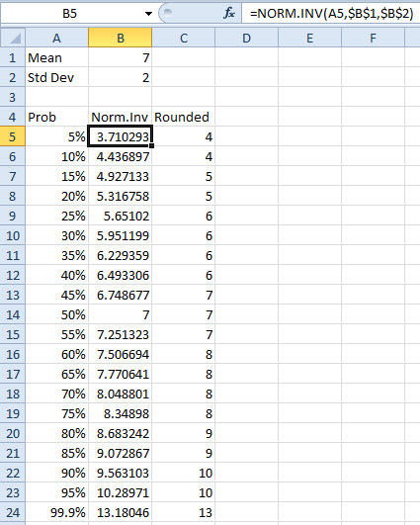Viewport: 420px width, 525px height.
Task: Select row 5 header
Action: click(13, 136)
